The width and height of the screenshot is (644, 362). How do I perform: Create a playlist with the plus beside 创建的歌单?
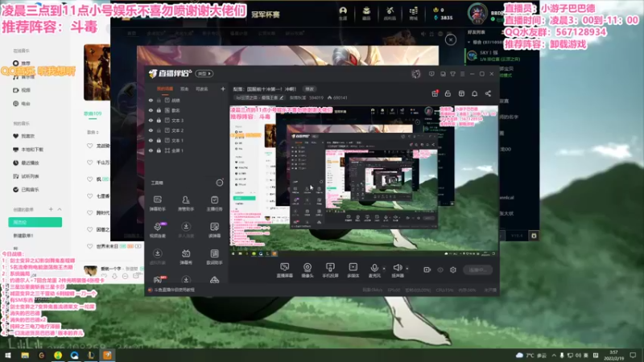coord(51,209)
